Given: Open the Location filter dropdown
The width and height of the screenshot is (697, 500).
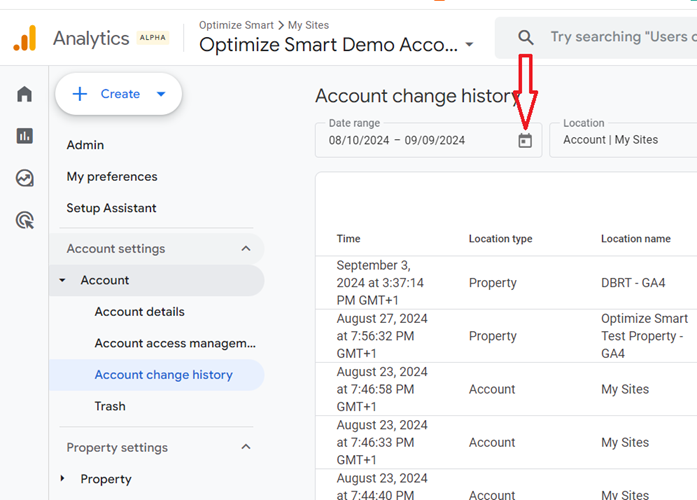Looking at the screenshot, I should tap(623, 140).
